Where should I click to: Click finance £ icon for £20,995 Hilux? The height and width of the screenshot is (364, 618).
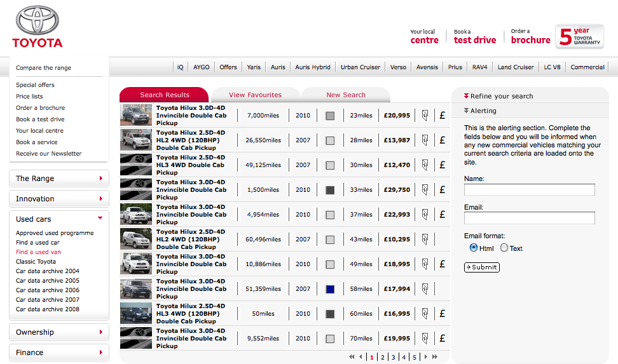[x=443, y=116]
